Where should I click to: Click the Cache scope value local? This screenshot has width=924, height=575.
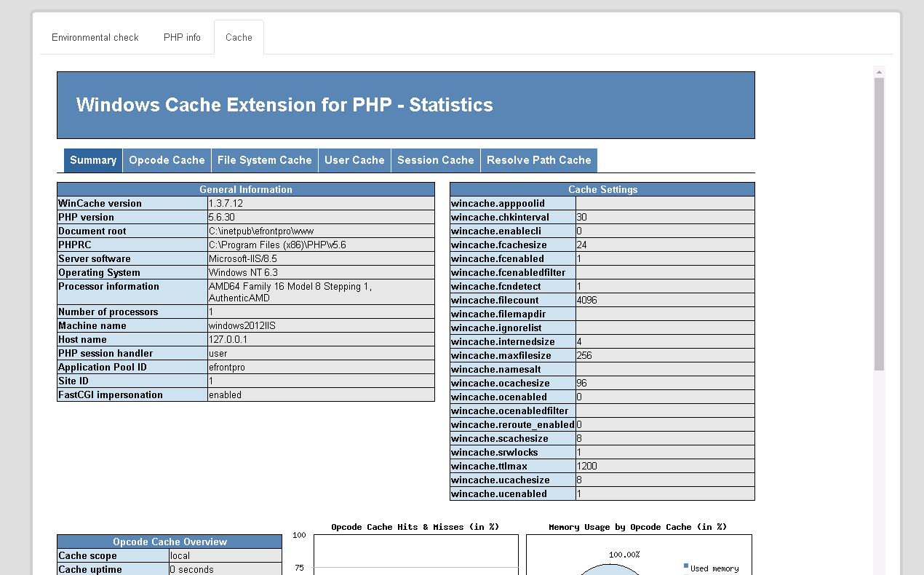pyautogui.click(x=180, y=555)
